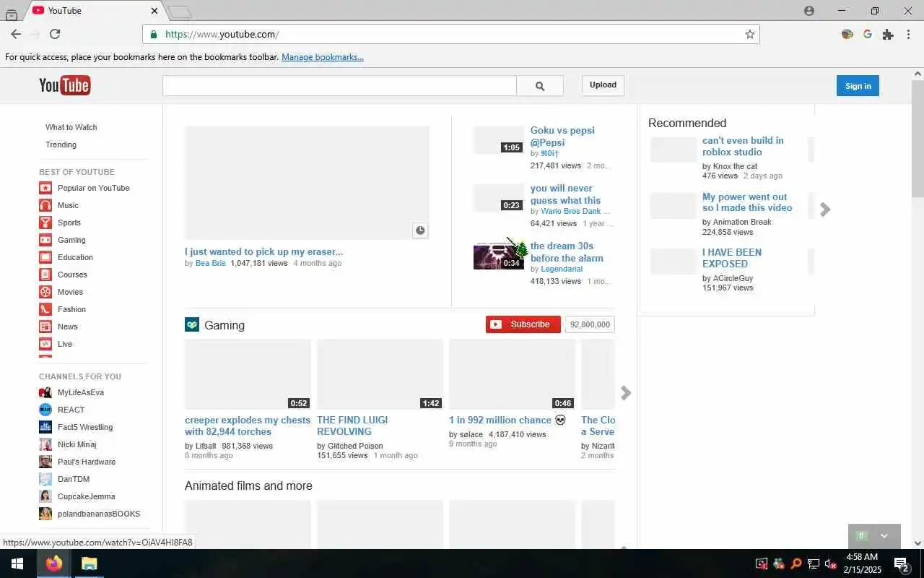Open 'can't even build in roblox studio'
The width and height of the screenshot is (924, 578).
743,146
